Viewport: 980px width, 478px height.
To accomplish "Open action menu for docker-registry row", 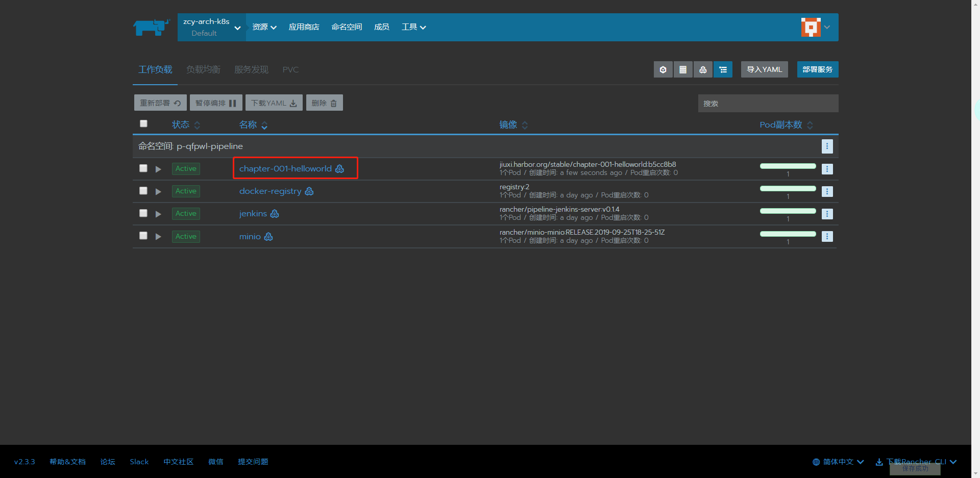I will click(827, 191).
